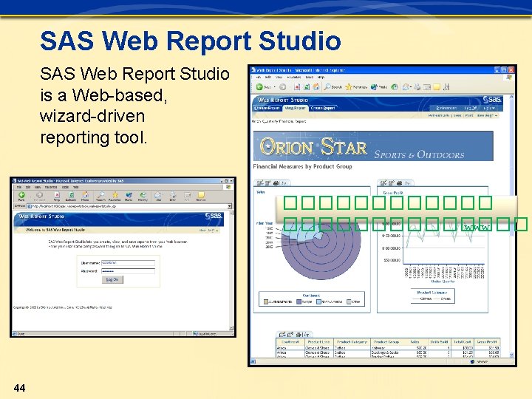
Task: Click Favorites star in the login browser window
Action: 115,195
